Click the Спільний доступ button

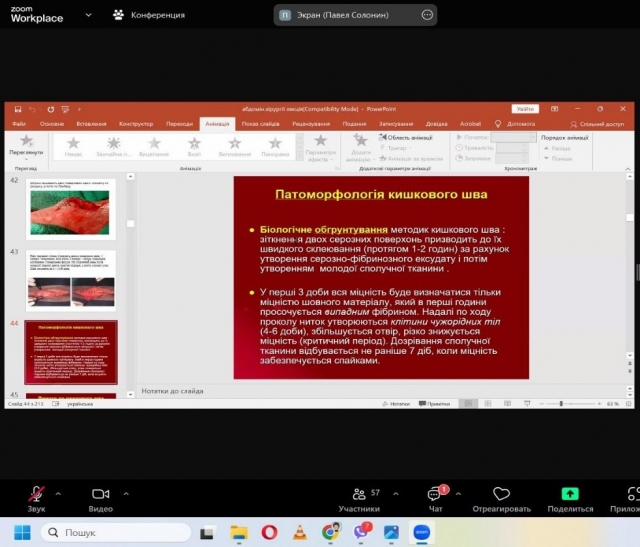pyautogui.click(x=597, y=124)
